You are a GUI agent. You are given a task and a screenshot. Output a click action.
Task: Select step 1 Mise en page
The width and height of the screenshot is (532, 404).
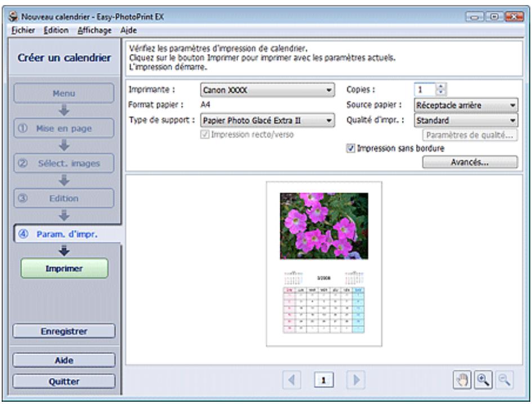point(64,128)
